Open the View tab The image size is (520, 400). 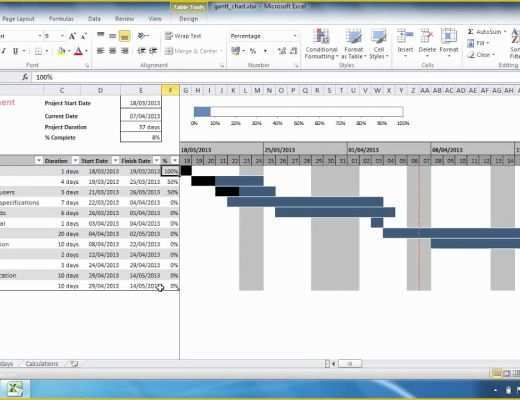click(x=155, y=19)
